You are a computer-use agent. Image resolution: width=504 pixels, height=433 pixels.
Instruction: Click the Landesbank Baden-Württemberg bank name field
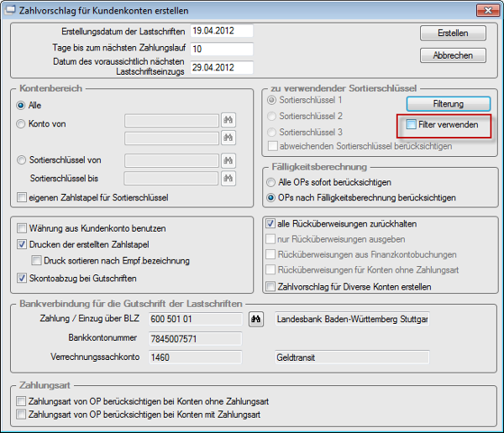(x=352, y=319)
